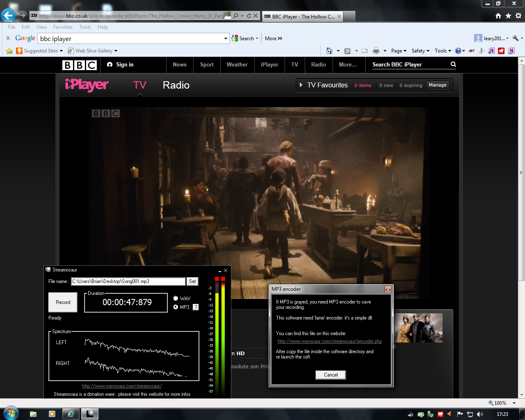Click Cancel in the MP3 encoder dialog
525x420 pixels.
[331, 375]
